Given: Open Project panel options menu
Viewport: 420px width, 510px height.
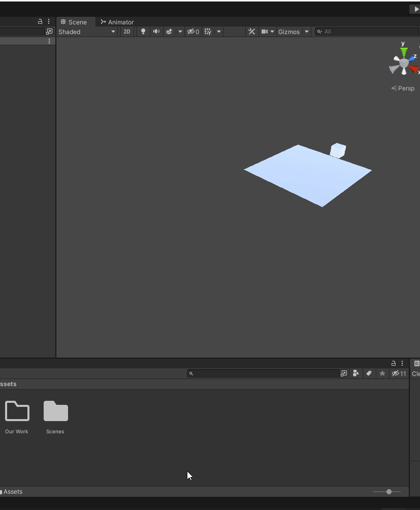Looking at the screenshot, I should coord(402,363).
